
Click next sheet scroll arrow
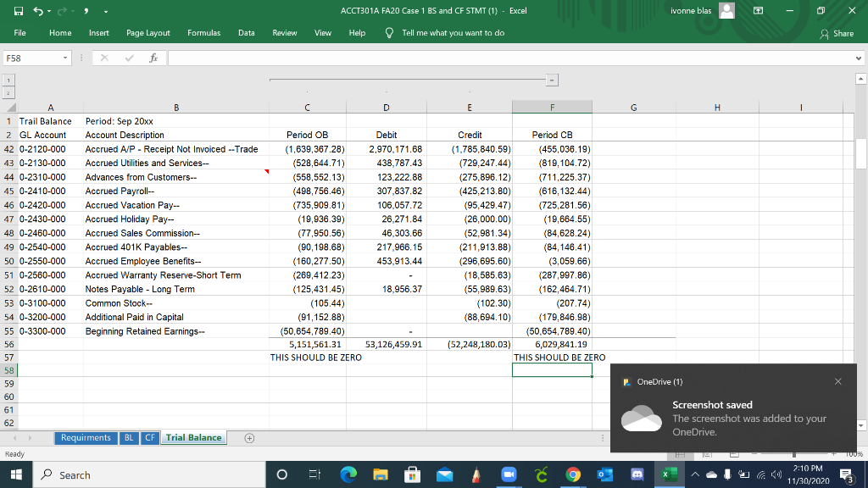pyautogui.click(x=30, y=438)
